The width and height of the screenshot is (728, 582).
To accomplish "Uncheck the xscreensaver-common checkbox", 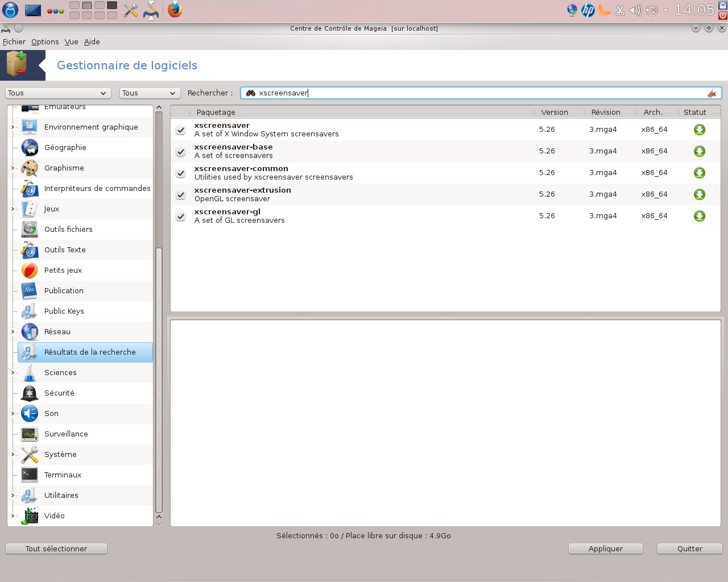I will click(181, 173).
